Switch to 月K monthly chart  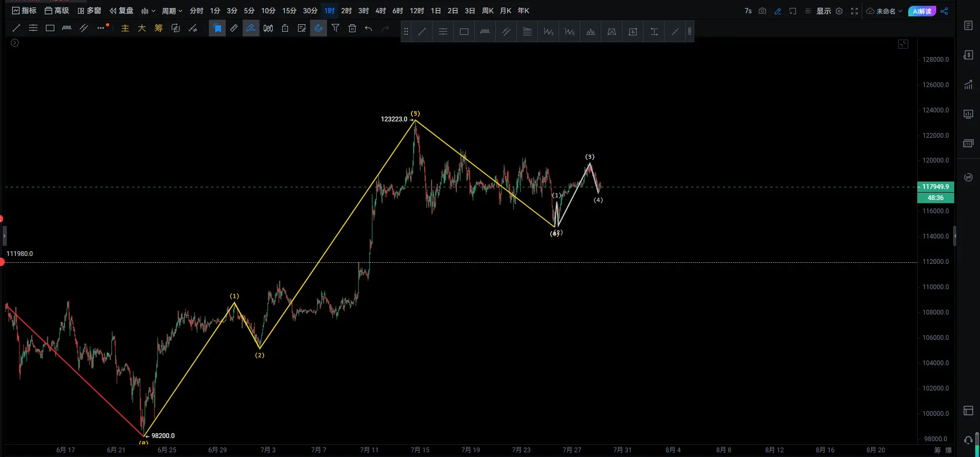pos(505,11)
